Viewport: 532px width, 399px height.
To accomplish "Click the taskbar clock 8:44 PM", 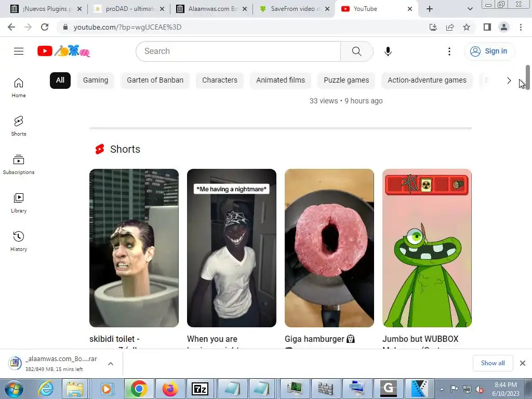I will 506,389.
